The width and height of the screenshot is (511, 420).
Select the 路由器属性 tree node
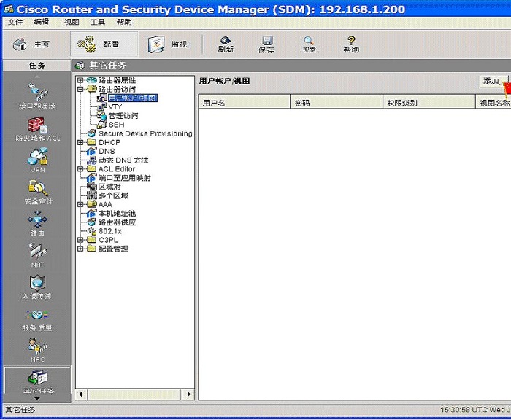(117, 80)
